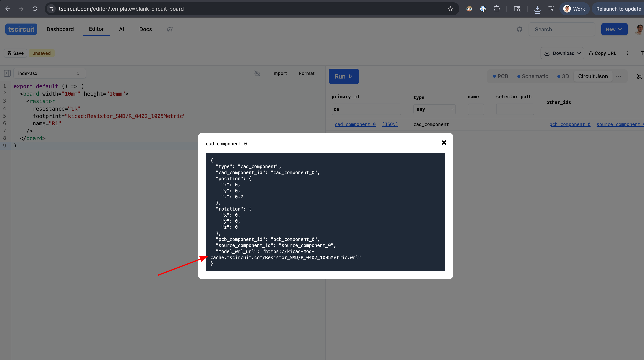Open the New dropdown button

[614, 29]
